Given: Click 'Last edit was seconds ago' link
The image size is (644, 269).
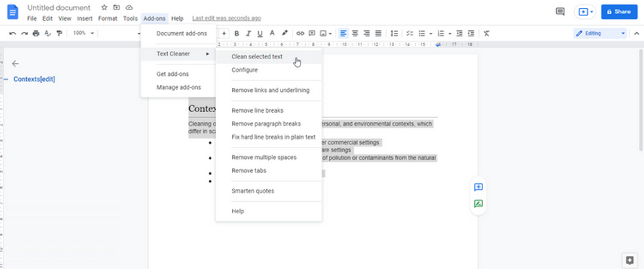Looking at the screenshot, I should (x=226, y=19).
